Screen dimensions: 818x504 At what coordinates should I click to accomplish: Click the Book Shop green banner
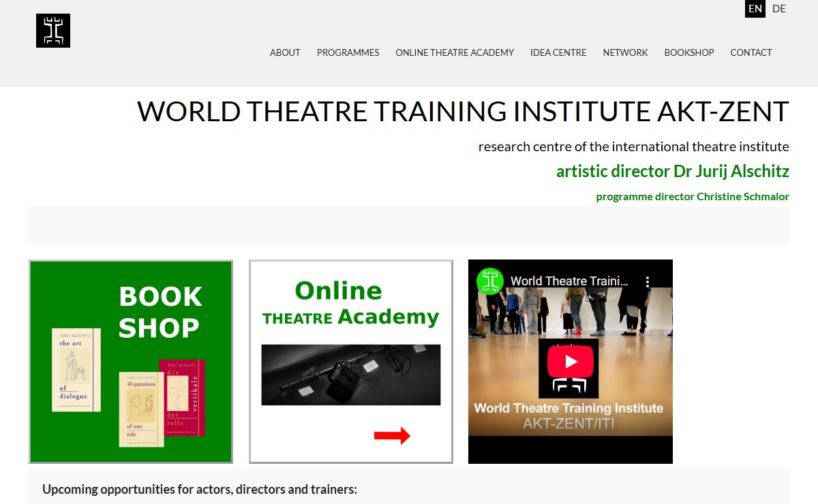click(x=131, y=362)
